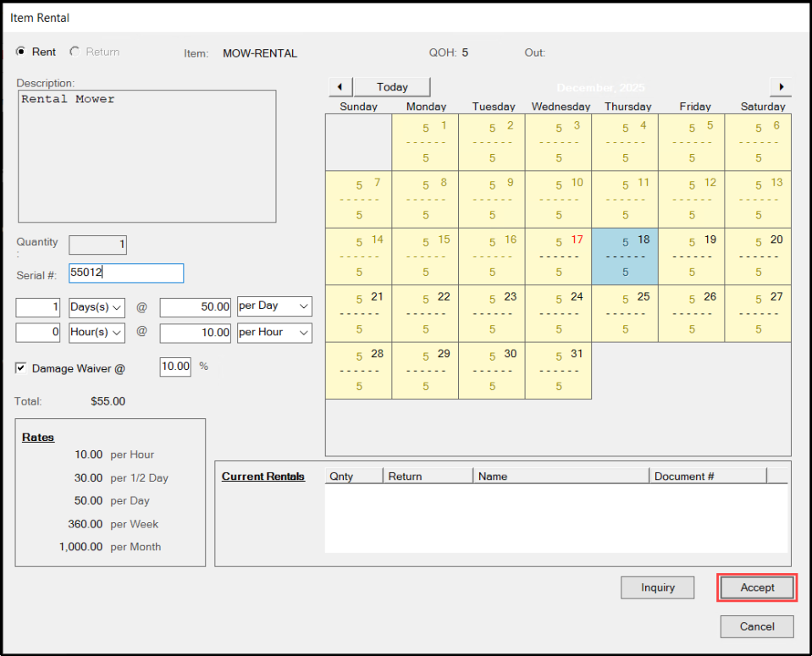Cancel the item rental dialog
Viewport: 812px width, 656px height.
pyautogui.click(x=757, y=626)
